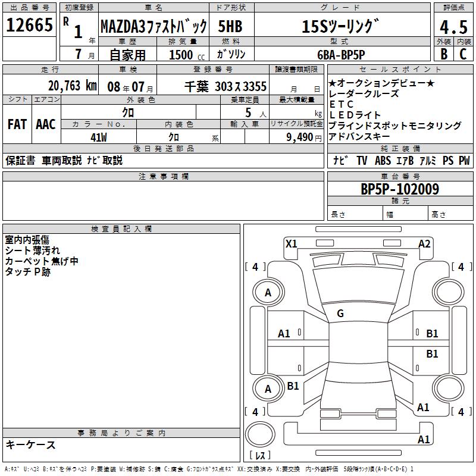Select the exterior color クロ

click(128, 112)
